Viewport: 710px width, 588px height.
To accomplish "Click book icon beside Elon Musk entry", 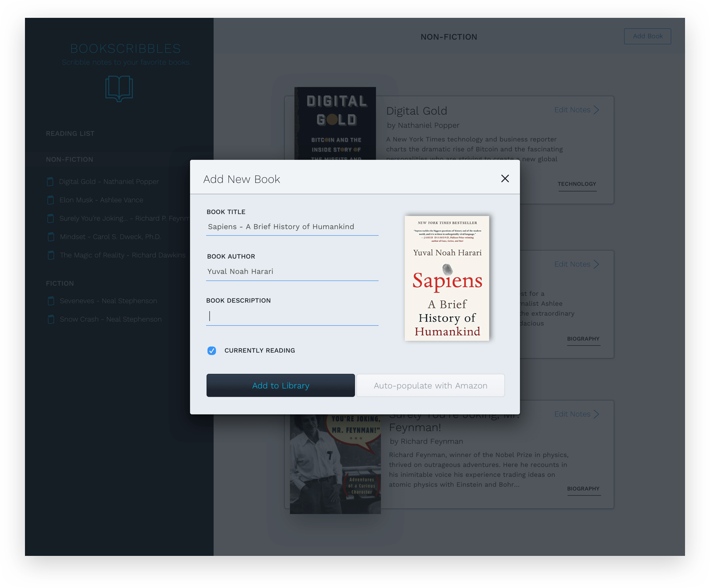I will 50,200.
